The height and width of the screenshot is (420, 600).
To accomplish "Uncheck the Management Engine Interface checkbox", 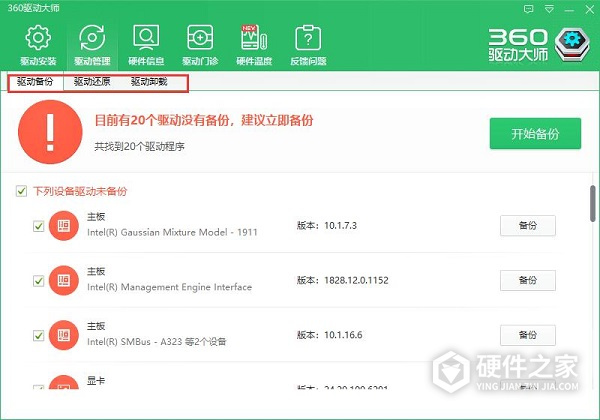I will pos(39,281).
